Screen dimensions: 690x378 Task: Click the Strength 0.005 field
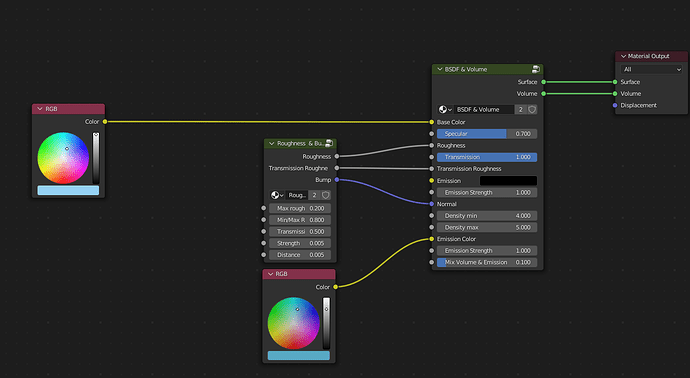point(300,243)
